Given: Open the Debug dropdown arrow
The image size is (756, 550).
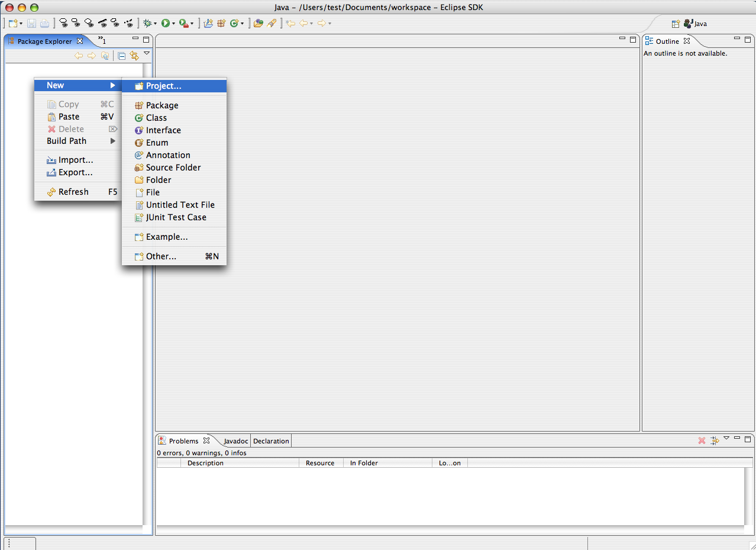Looking at the screenshot, I should pyautogui.click(x=155, y=24).
